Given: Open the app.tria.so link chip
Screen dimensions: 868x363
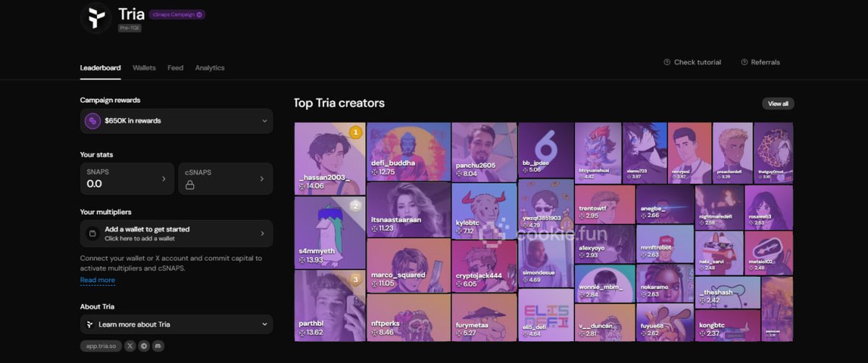Looking at the screenshot, I should [101, 346].
